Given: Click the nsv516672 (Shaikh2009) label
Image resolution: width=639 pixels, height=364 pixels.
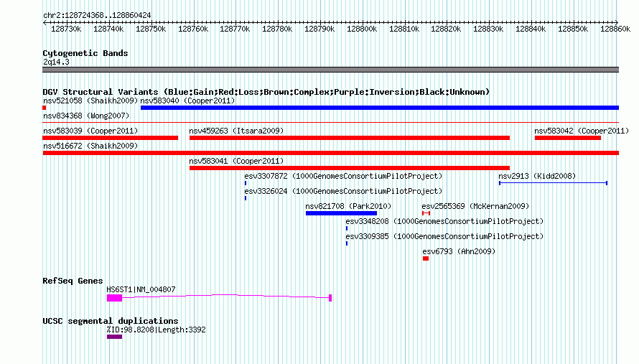Looking at the screenshot, I should (x=90, y=146).
